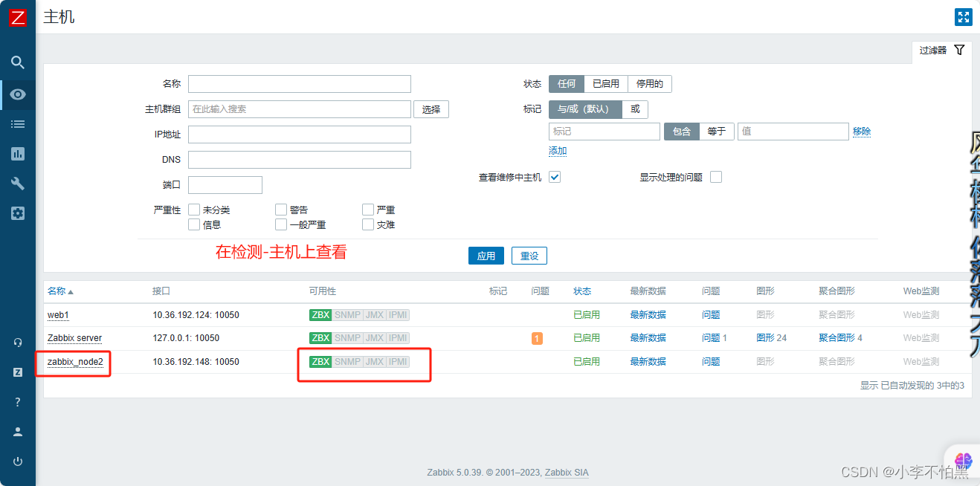980x486 pixels.
Task: Focus the 端口 port input field
Action: pyautogui.click(x=225, y=185)
